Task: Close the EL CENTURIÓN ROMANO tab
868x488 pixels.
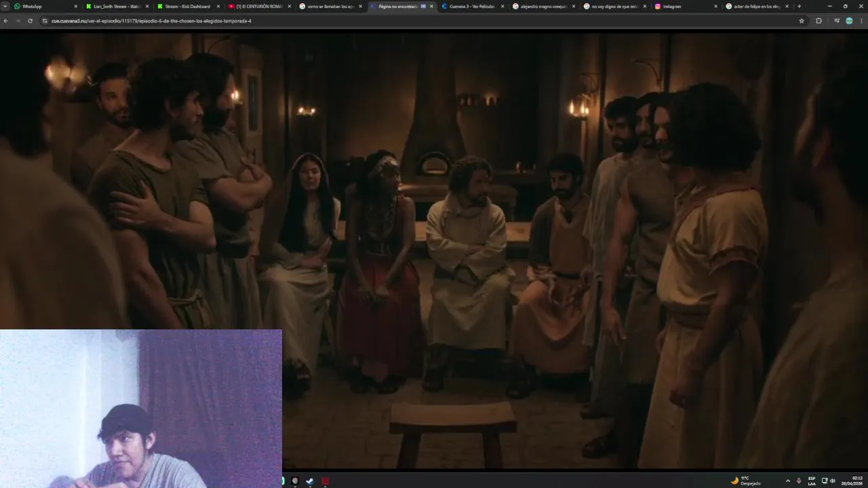Action: tap(289, 6)
